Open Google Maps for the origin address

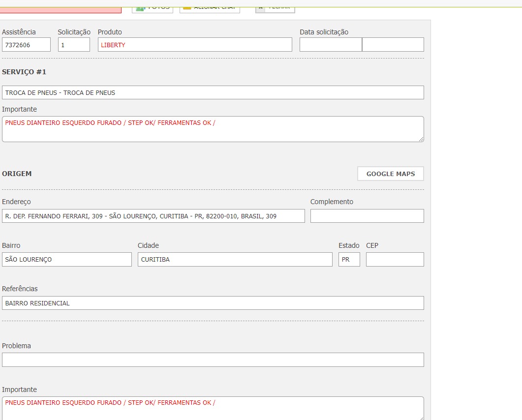pos(390,174)
